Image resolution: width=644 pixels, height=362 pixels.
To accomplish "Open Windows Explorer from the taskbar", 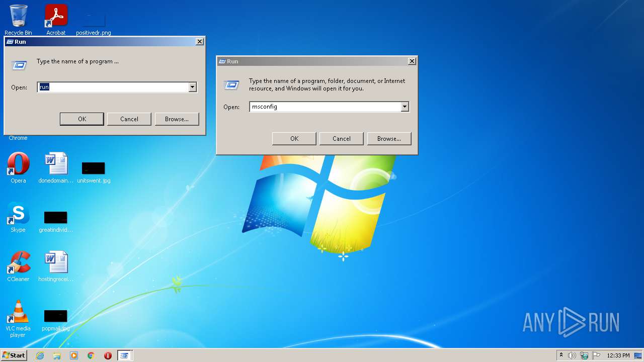I will pos(57,355).
